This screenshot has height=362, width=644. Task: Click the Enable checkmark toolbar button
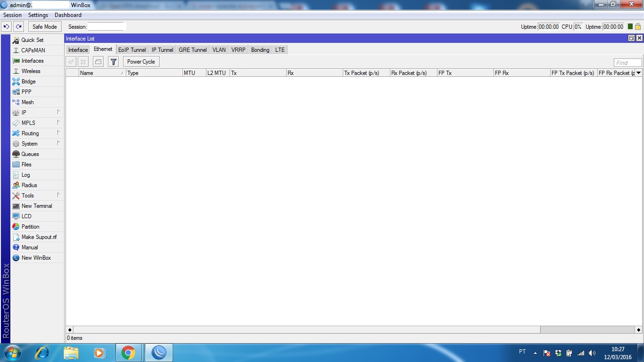click(71, 62)
